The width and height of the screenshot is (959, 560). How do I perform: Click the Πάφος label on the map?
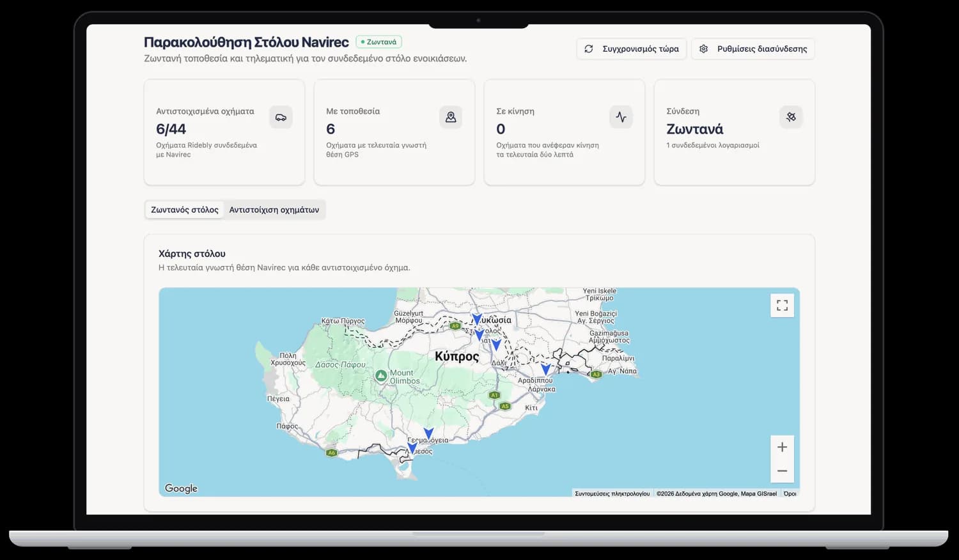pyautogui.click(x=287, y=426)
